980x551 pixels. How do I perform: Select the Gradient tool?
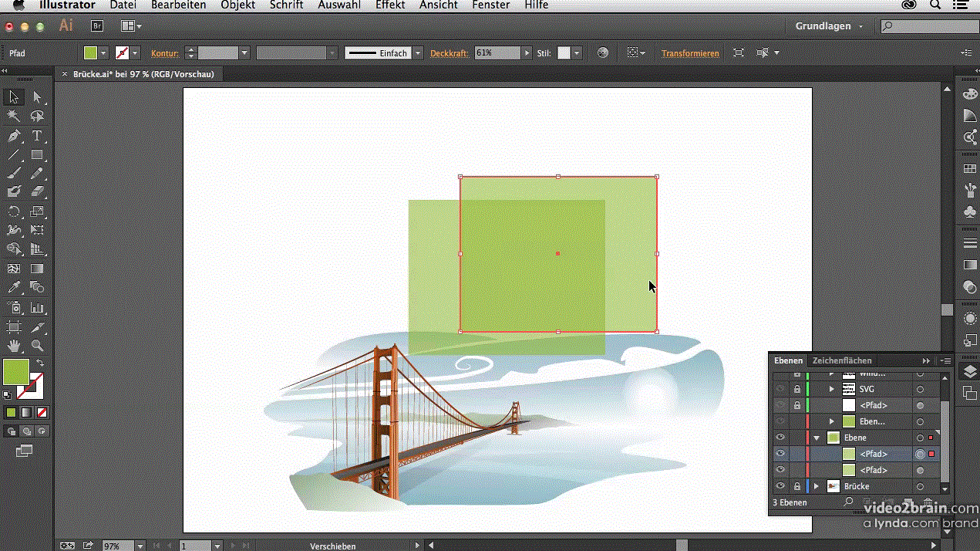(x=37, y=269)
